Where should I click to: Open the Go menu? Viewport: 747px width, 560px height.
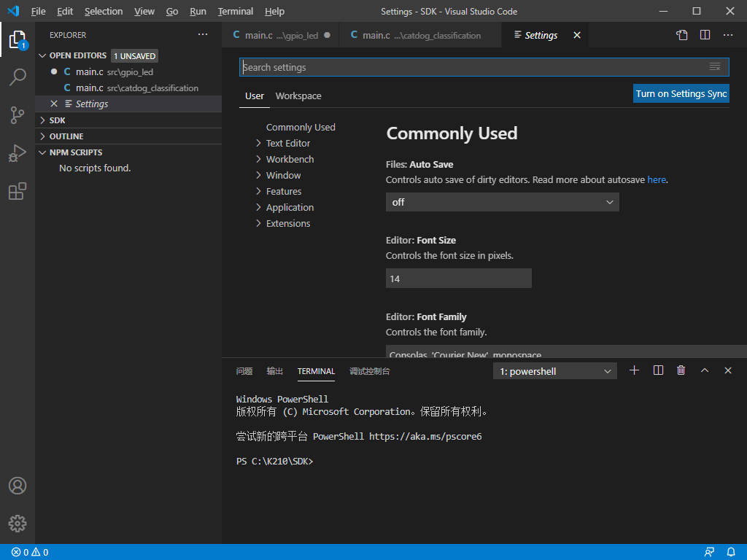pos(172,12)
